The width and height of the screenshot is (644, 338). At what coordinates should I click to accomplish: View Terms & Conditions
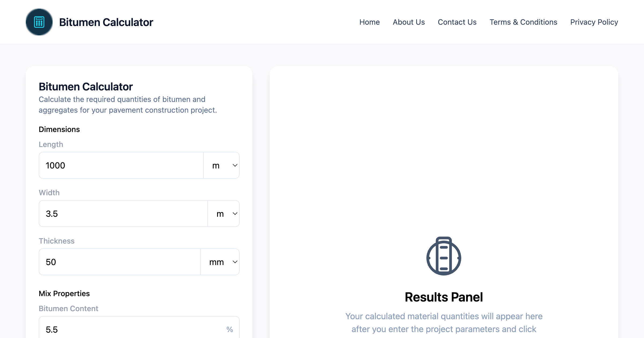click(523, 22)
